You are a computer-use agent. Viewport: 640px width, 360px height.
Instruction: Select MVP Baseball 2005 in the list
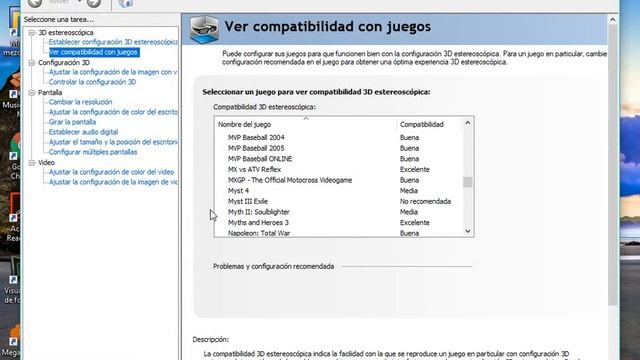pyautogui.click(x=256, y=148)
